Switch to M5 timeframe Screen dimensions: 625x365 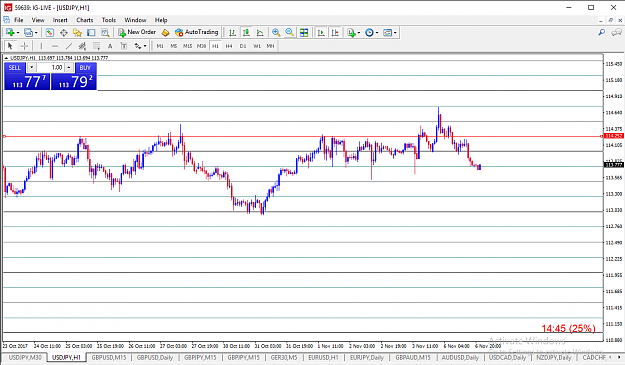(x=174, y=46)
